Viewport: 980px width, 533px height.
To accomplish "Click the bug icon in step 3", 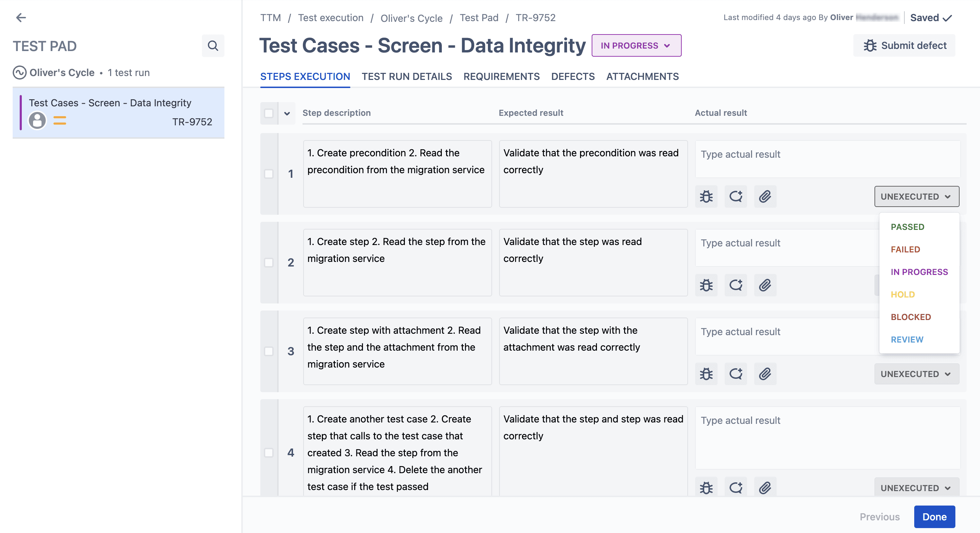I will (x=706, y=374).
